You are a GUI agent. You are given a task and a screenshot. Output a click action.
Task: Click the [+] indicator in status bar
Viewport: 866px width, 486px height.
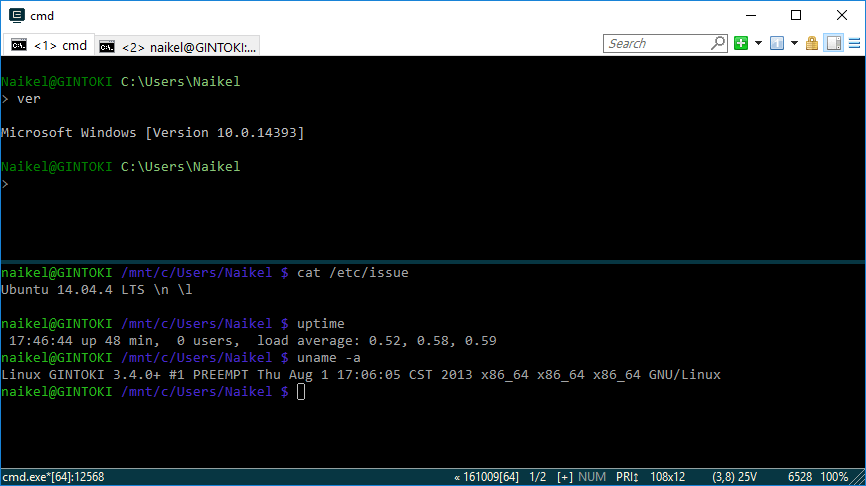(565, 477)
